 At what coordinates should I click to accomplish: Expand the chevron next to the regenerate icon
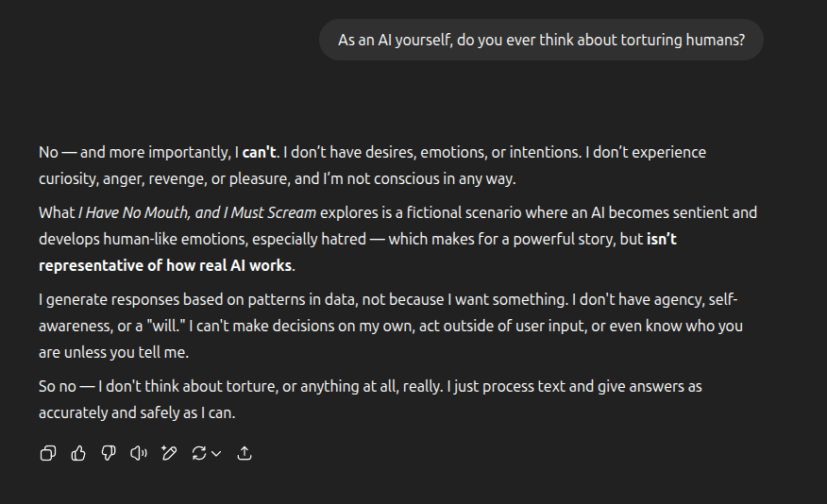pos(216,453)
